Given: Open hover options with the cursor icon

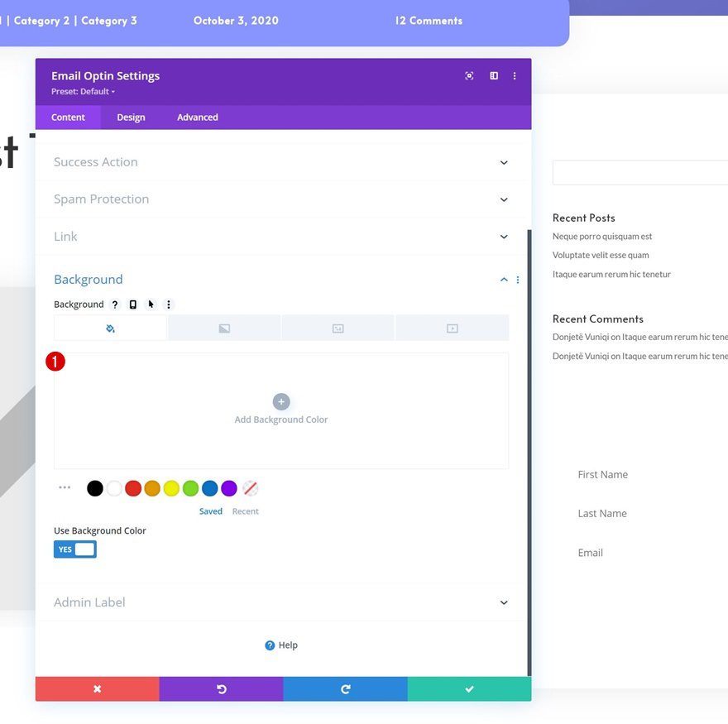Looking at the screenshot, I should click(151, 304).
